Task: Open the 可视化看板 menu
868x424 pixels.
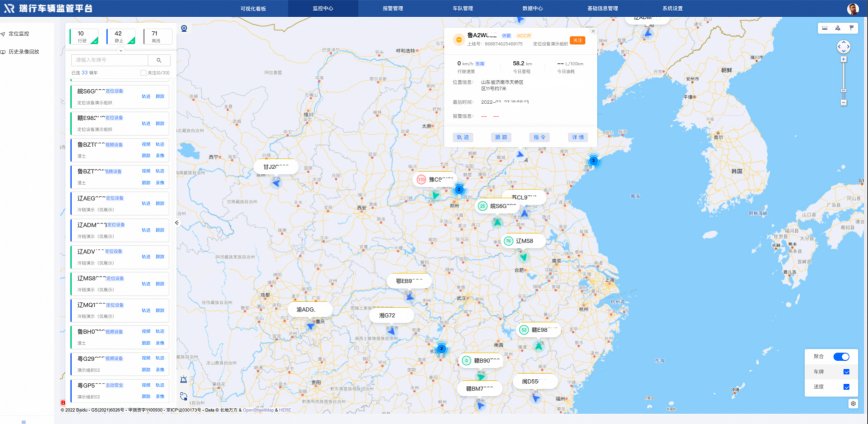Action: [253, 9]
